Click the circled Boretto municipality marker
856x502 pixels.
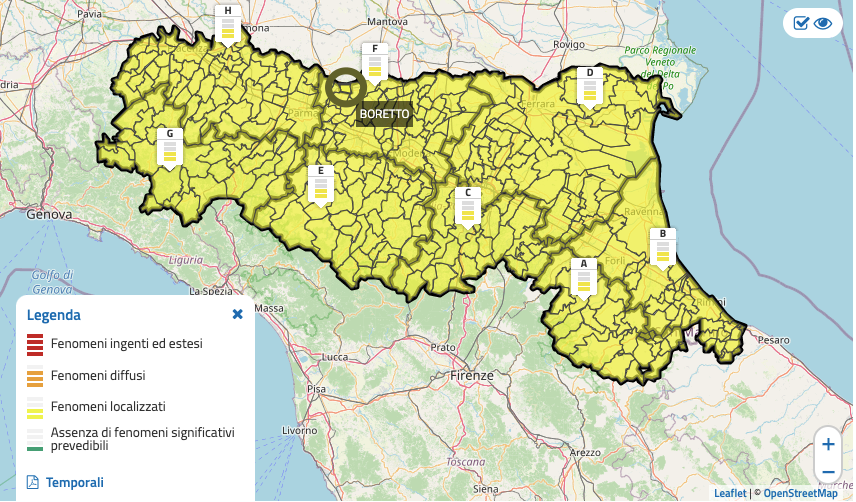[x=346, y=87]
